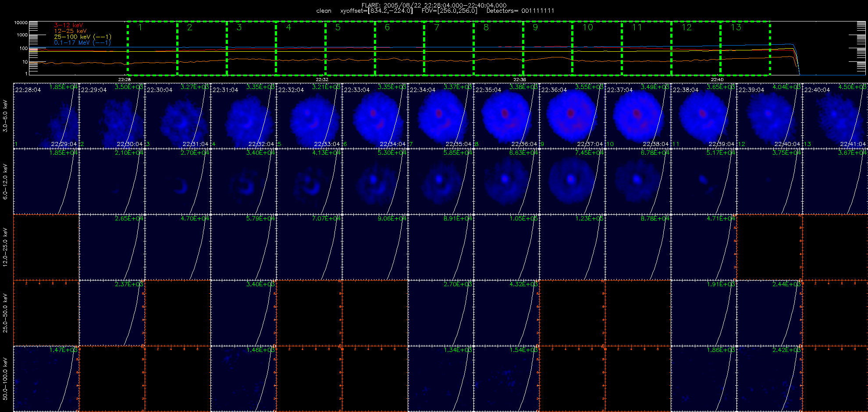Click the '4.32E+03' peak value
868x412 pixels.
(524, 284)
